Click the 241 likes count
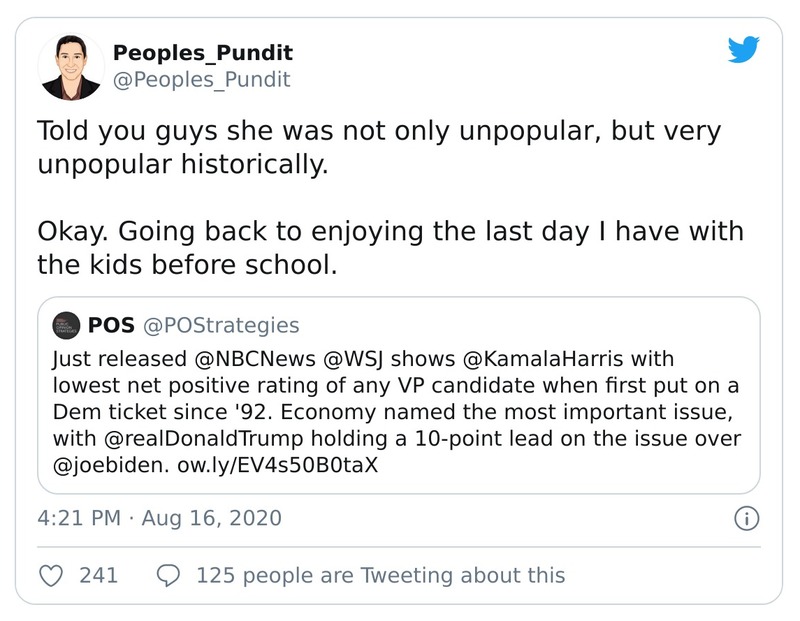 98,575
